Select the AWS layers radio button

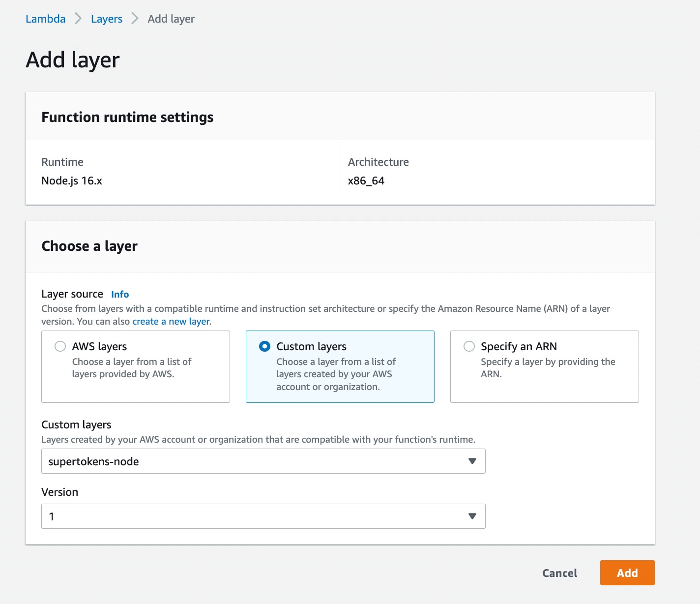point(60,346)
